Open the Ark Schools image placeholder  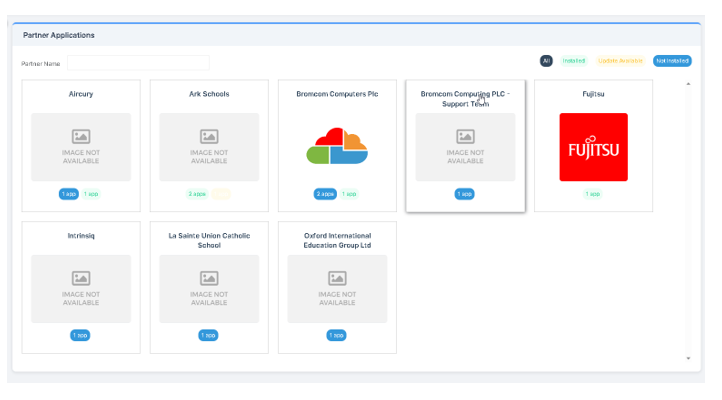[209, 147]
